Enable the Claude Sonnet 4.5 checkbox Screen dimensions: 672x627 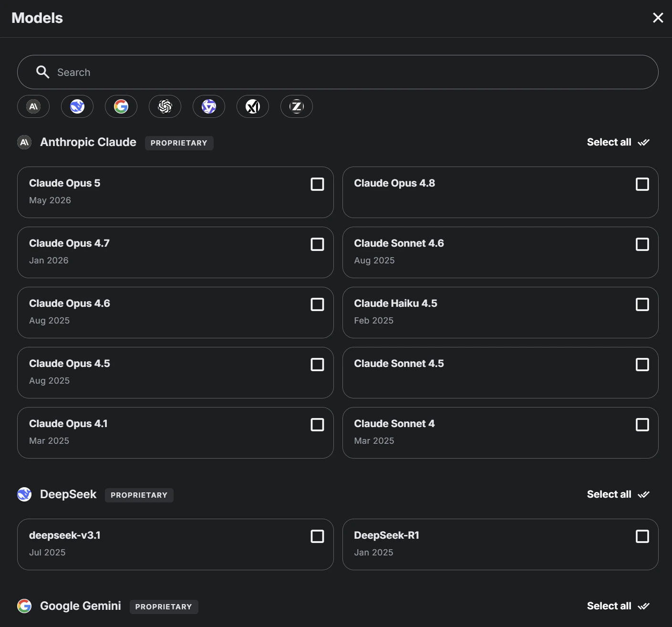pos(642,365)
